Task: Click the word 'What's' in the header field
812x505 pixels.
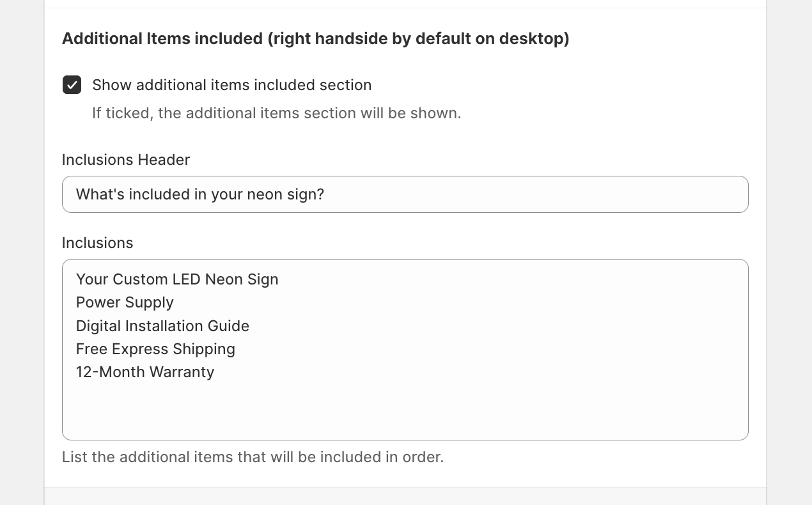Action: click(100, 194)
